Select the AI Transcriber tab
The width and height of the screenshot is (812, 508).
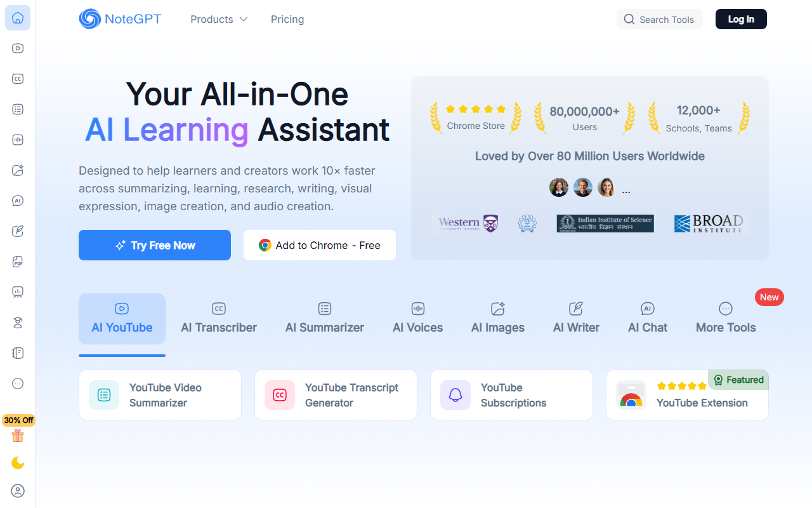(x=219, y=319)
